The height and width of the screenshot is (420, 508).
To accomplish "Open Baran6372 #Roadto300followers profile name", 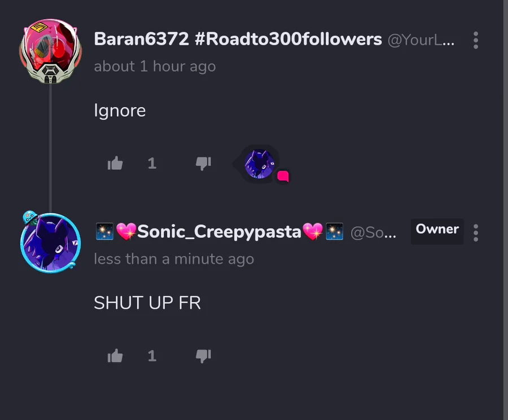I will click(238, 39).
